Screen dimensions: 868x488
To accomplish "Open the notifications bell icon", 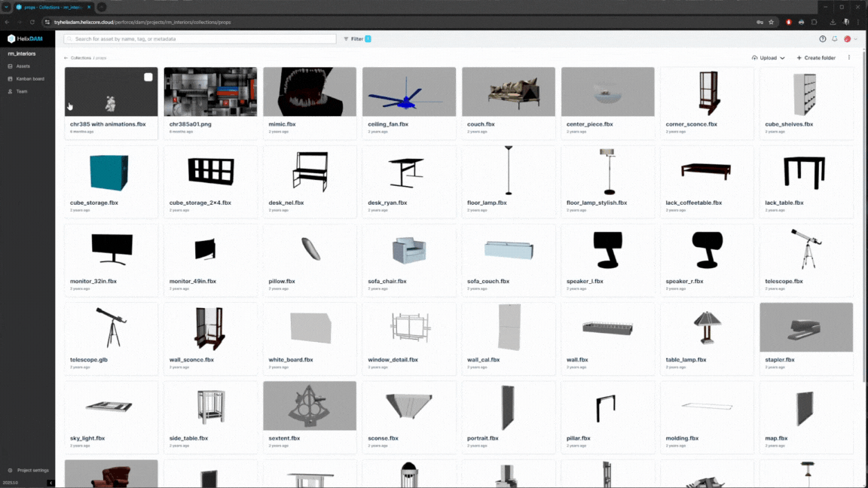I will [835, 39].
